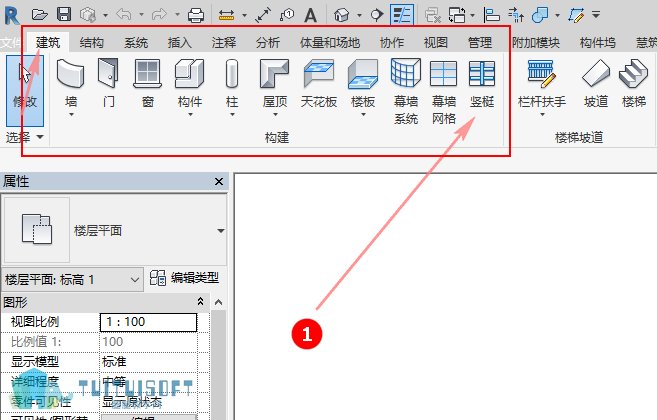Select the 窗 Window tool
Image resolution: width=657 pixels, height=420 pixels.
tap(147, 83)
